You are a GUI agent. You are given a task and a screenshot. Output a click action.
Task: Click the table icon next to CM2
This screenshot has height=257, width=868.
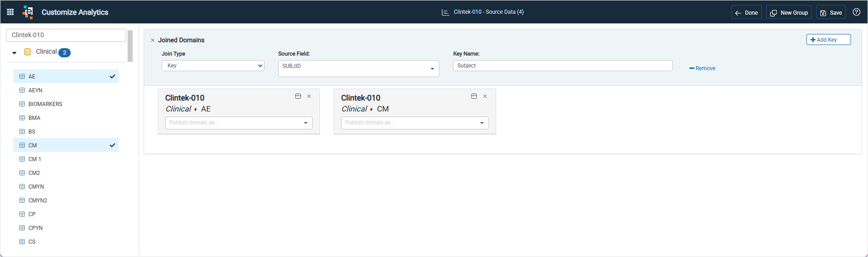pos(22,173)
